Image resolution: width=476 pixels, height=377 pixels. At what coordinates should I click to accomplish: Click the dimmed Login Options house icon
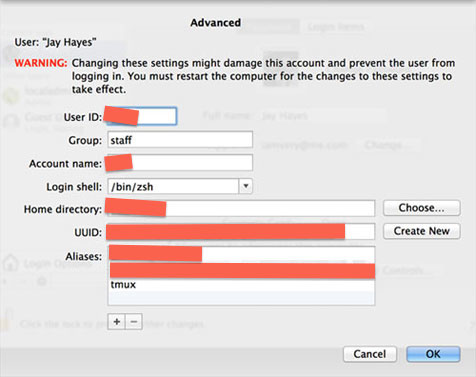[x=11, y=263]
